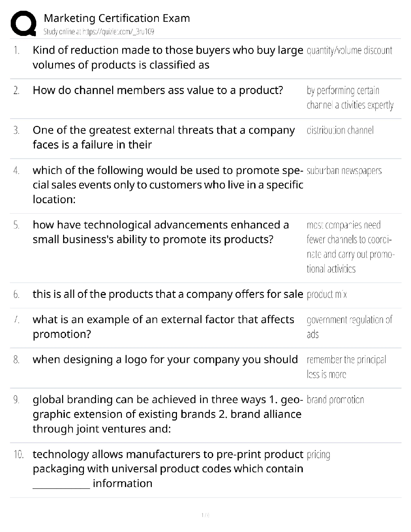The height and width of the screenshot is (532, 411).
Task: Click question 5 about technological advancements
Action: click(161, 232)
